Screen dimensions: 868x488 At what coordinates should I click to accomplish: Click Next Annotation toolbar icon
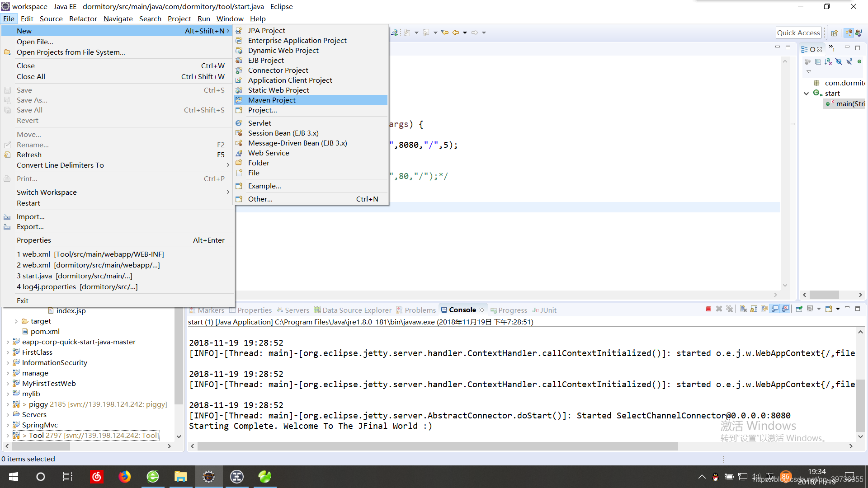tap(407, 33)
